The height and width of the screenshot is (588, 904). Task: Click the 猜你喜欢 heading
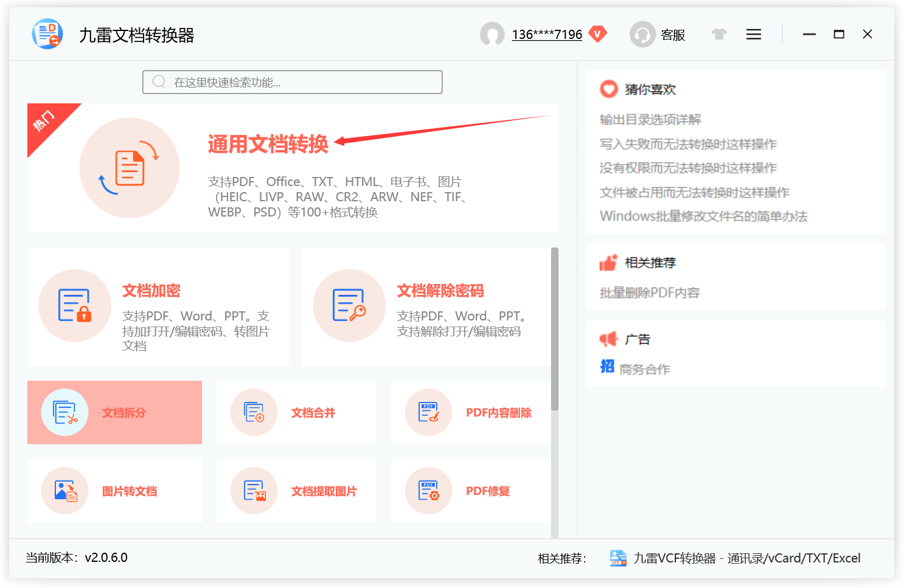(x=650, y=89)
